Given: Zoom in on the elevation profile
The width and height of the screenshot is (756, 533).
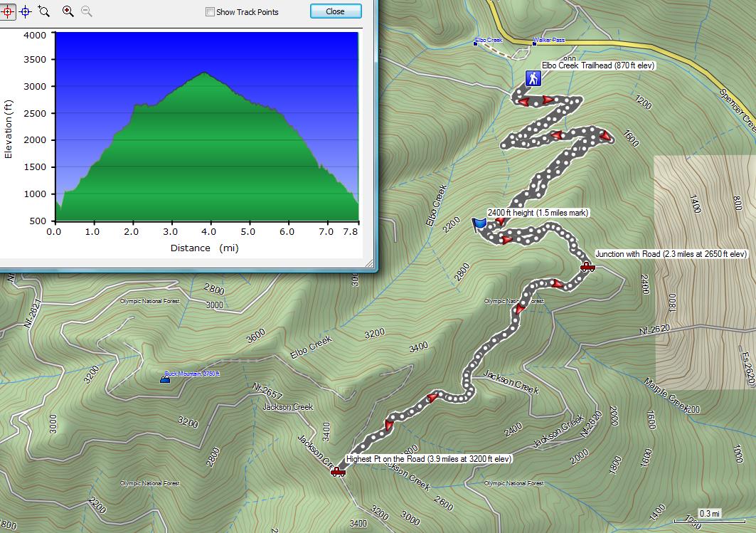Looking at the screenshot, I should (68, 11).
